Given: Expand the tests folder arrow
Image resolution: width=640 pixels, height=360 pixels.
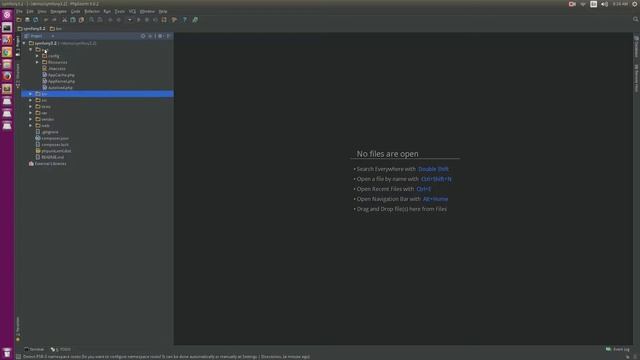Looking at the screenshot, I should (x=31, y=107).
